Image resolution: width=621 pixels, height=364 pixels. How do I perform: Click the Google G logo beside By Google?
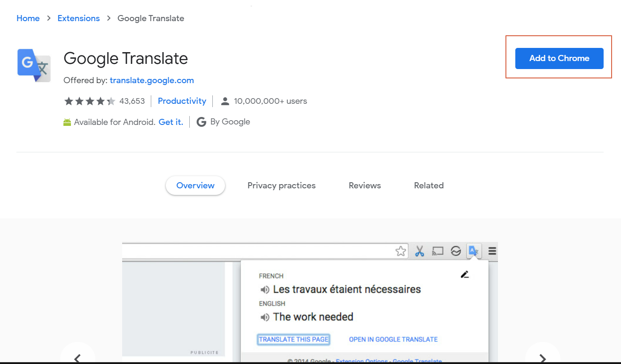click(x=202, y=122)
